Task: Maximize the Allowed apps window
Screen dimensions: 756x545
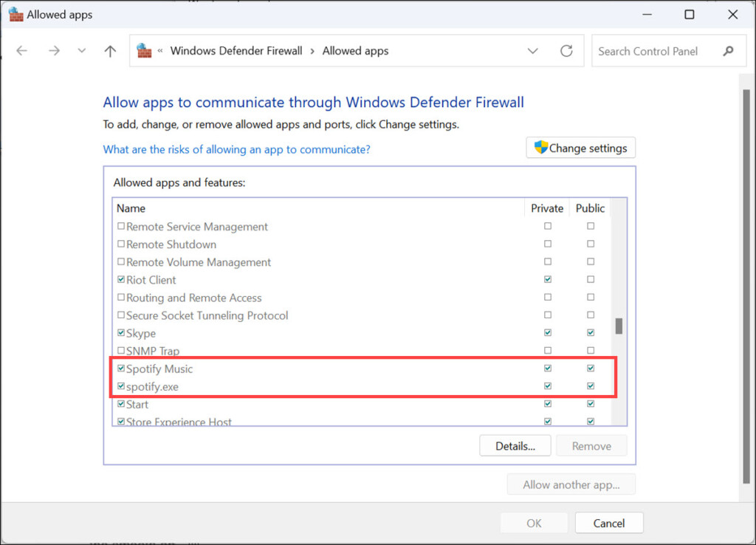Action: tap(689, 14)
